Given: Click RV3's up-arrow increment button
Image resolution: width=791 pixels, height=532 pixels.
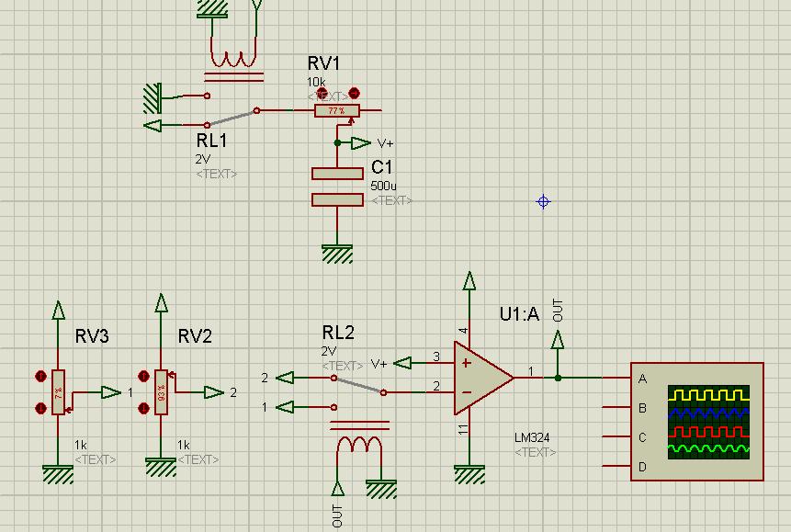Looking at the screenshot, I should pyautogui.click(x=40, y=376).
